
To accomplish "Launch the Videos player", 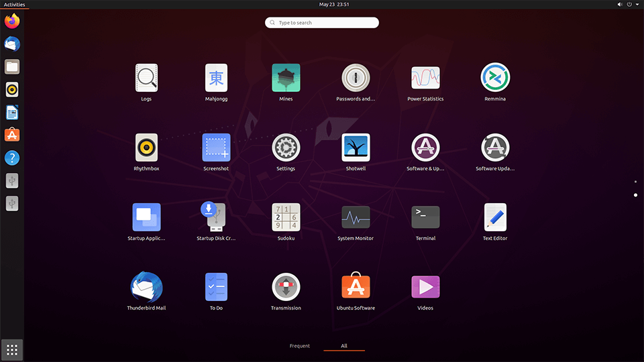I will coord(425,287).
